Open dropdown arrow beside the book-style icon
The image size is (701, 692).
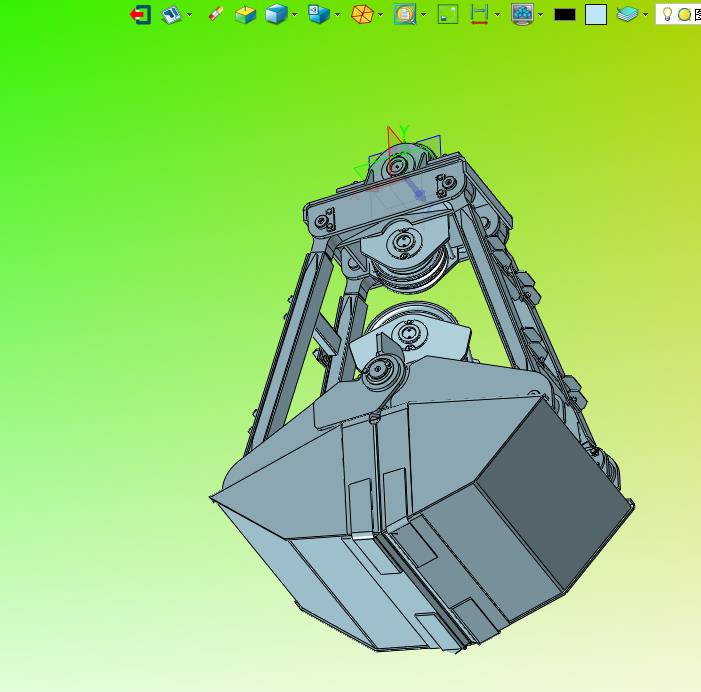coord(190,15)
